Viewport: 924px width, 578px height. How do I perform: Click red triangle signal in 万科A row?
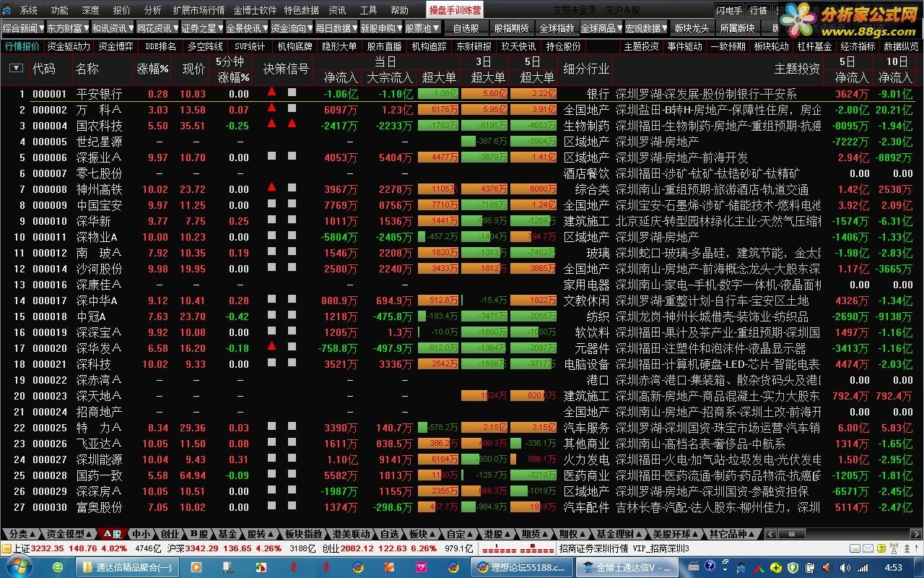271,108
